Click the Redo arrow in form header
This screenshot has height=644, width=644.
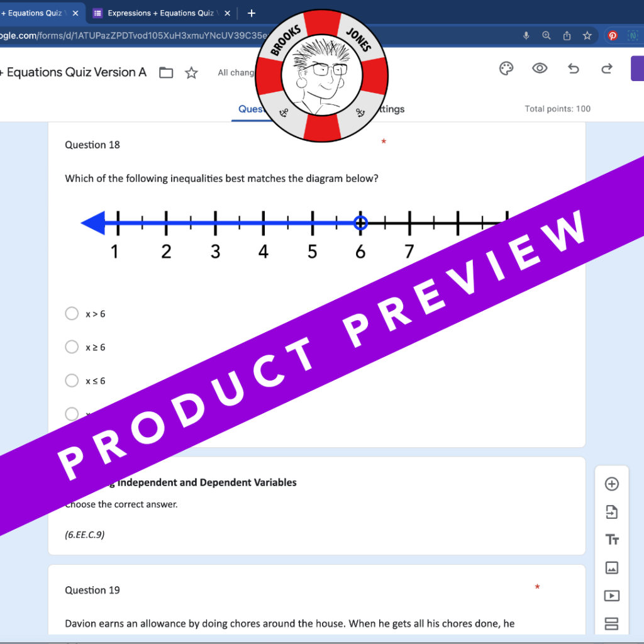coord(607,69)
